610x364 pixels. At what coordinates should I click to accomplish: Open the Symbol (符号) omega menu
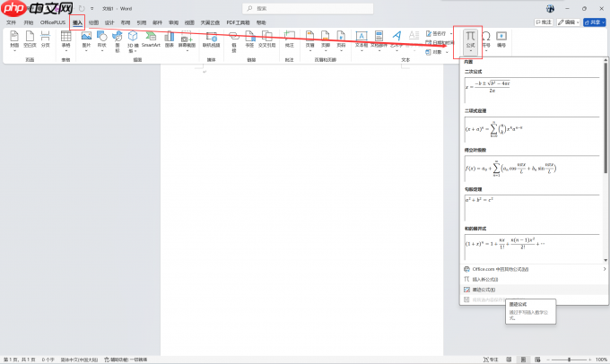(486, 41)
